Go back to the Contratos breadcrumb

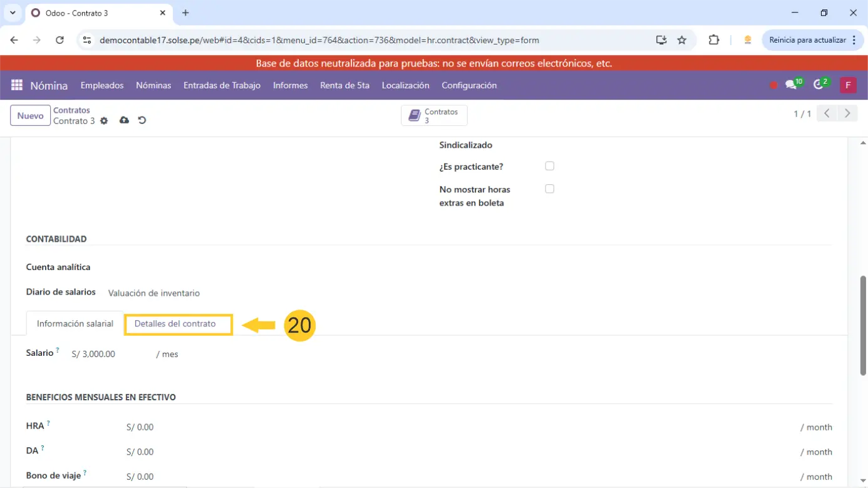tap(71, 110)
